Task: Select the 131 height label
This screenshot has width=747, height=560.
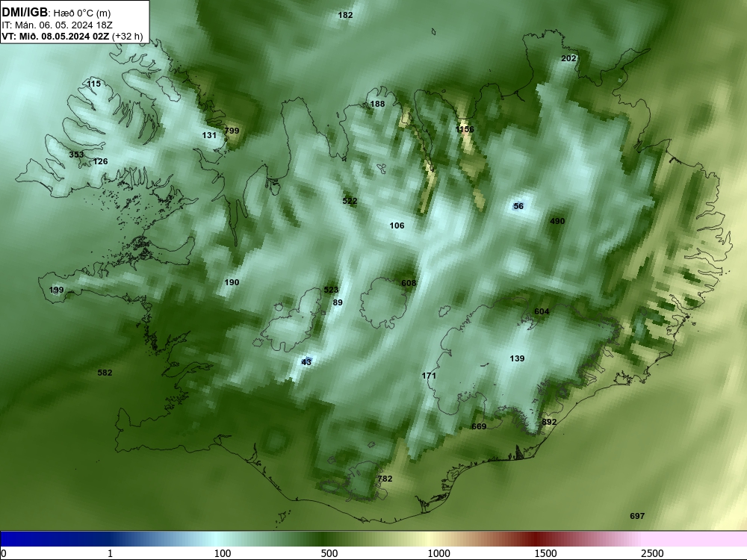Action: 209,135
